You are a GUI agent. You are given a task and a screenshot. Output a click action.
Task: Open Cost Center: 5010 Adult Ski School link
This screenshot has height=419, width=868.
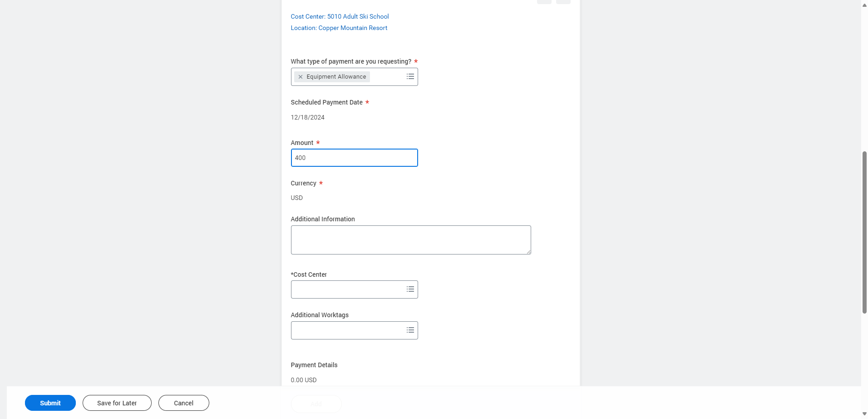[340, 16]
